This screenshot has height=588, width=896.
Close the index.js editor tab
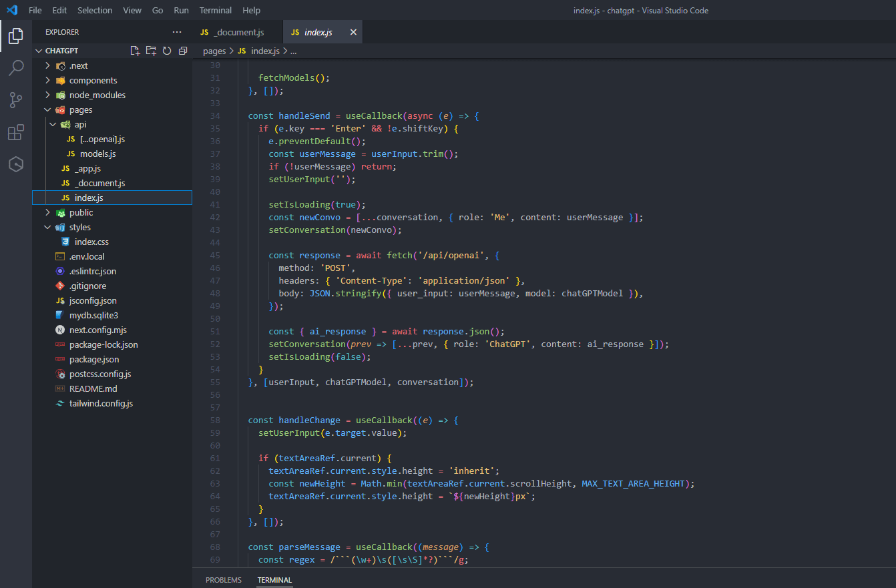353,32
